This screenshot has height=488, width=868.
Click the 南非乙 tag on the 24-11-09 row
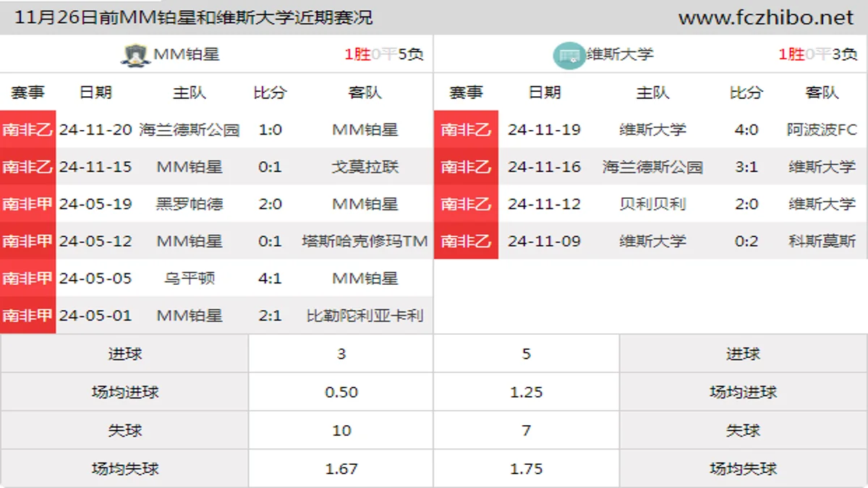466,241
